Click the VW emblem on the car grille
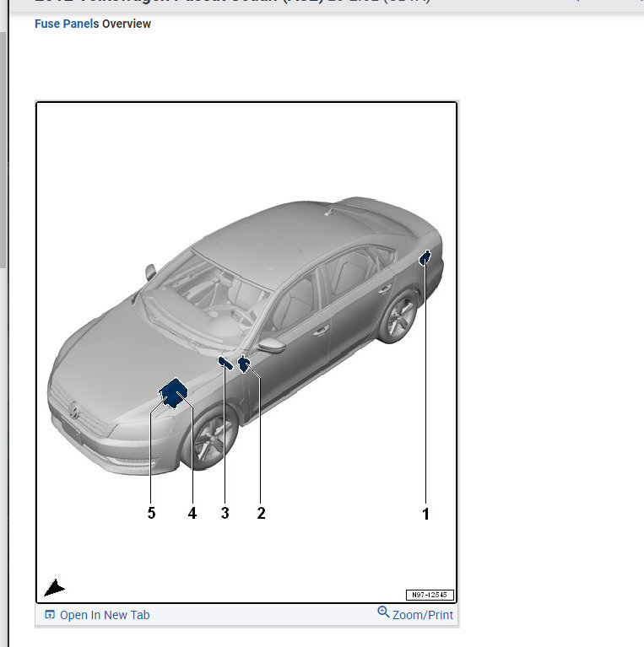Viewport: 644px width, 647px height. (x=74, y=412)
